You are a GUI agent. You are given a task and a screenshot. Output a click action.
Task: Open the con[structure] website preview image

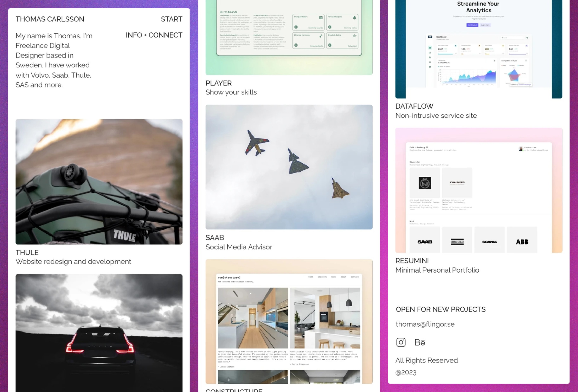click(x=289, y=322)
